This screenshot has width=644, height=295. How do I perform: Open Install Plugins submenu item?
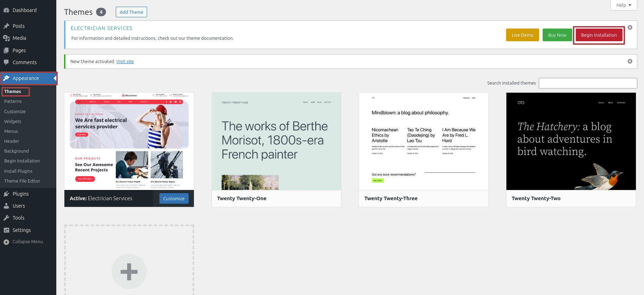pos(18,171)
